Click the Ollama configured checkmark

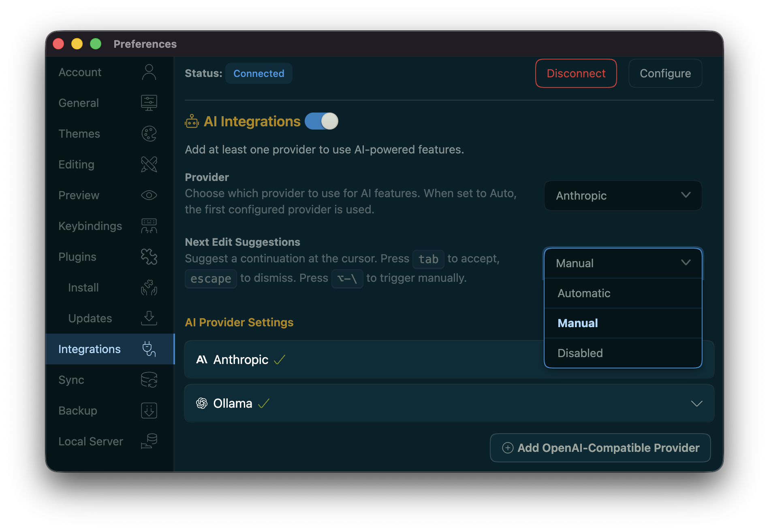[x=264, y=403]
